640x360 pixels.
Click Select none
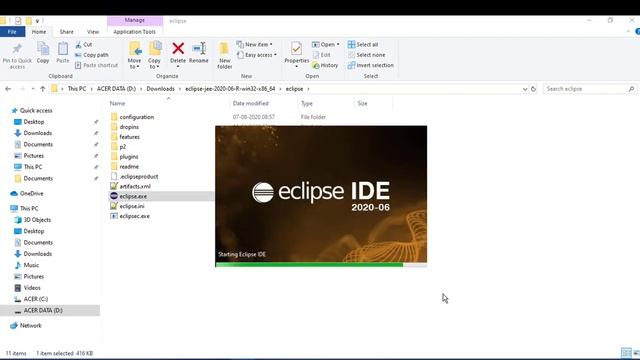[x=366, y=55]
